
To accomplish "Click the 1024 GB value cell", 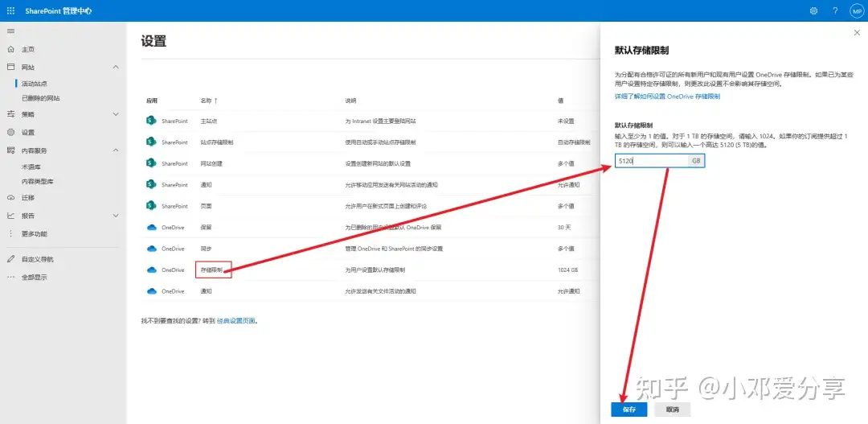I will (567, 270).
